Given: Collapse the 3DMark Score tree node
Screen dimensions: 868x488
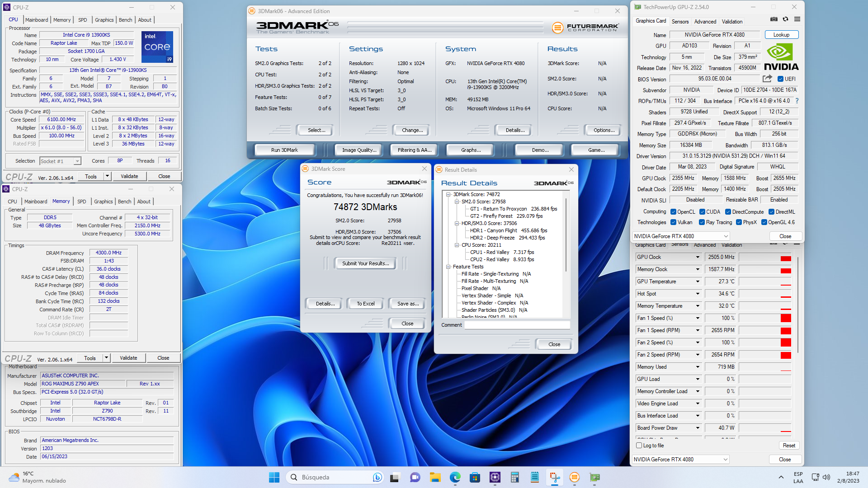Looking at the screenshot, I should click(448, 194).
